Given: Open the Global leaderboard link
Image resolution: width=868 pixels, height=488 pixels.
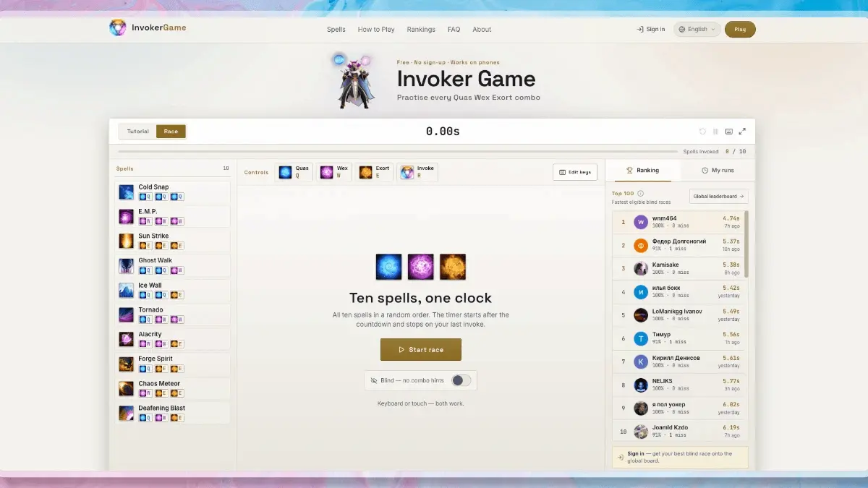Looking at the screenshot, I should coord(719,197).
